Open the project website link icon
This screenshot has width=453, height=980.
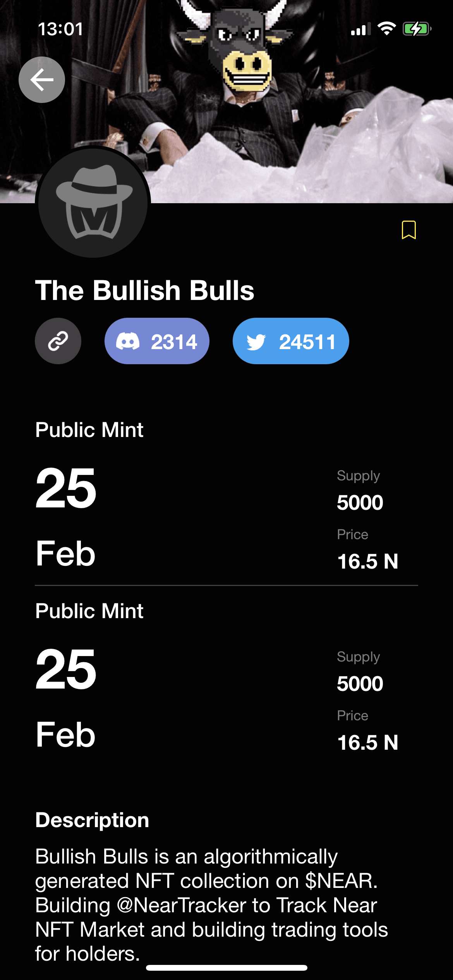[x=58, y=341]
